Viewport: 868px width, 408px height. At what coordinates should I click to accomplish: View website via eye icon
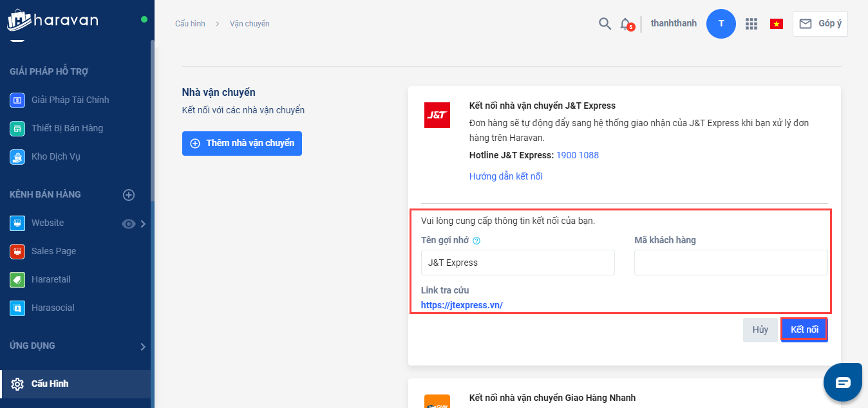tap(129, 223)
